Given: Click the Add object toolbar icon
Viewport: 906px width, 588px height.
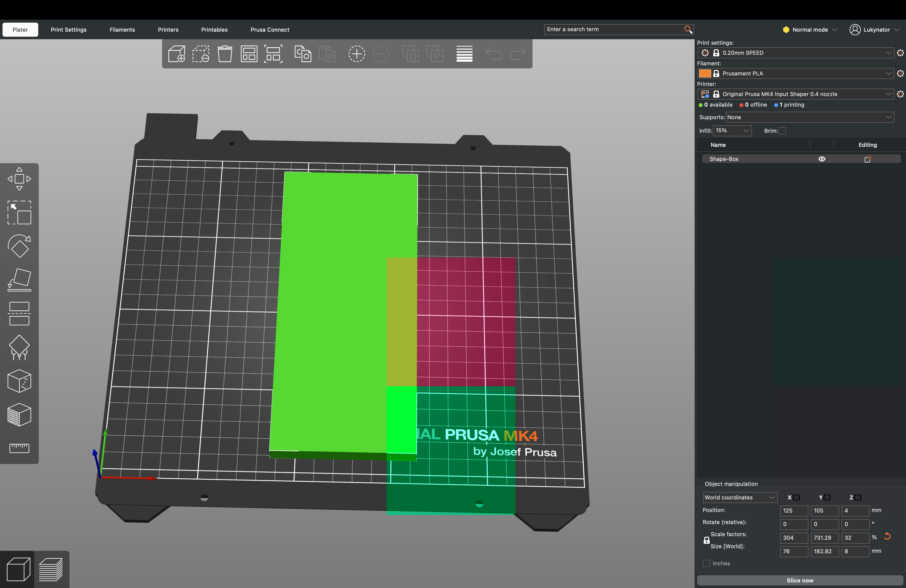Looking at the screenshot, I should (x=177, y=54).
